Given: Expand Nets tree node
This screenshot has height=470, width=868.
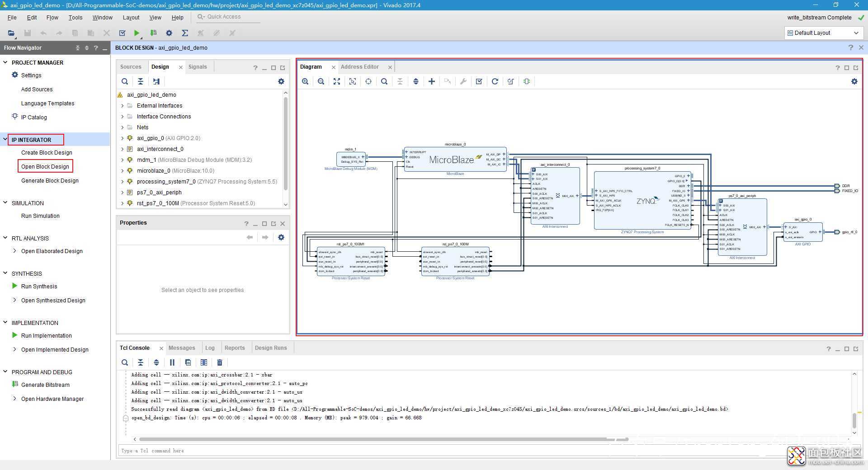Looking at the screenshot, I should pos(122,127).
